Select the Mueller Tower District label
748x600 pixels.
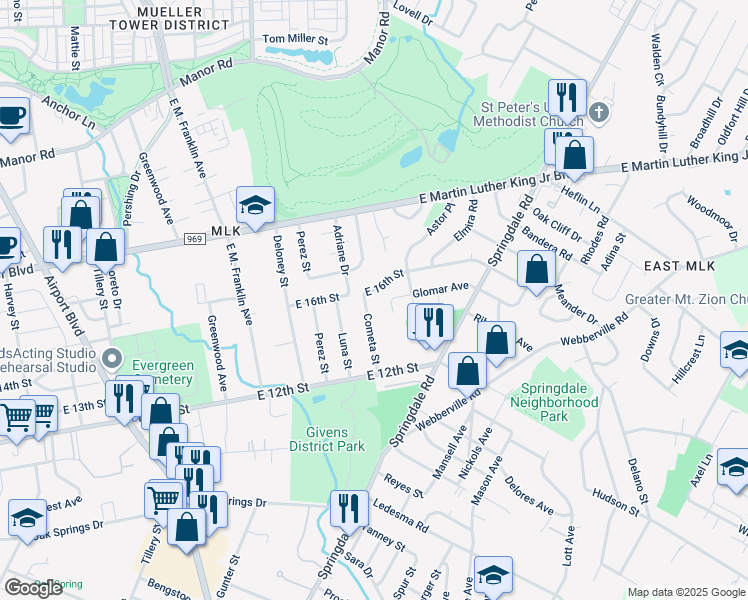(x=169, y=19)
